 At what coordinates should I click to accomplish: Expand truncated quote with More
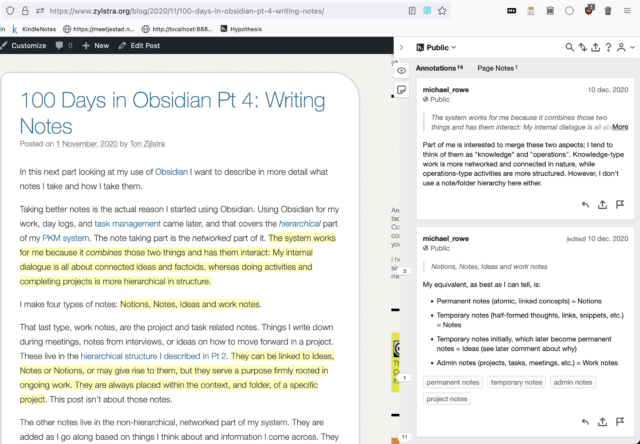620,127
